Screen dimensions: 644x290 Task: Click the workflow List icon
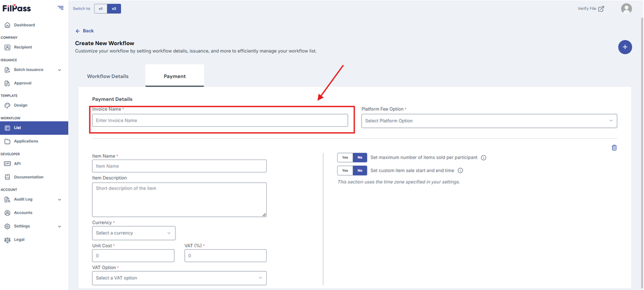pos(8,128)
